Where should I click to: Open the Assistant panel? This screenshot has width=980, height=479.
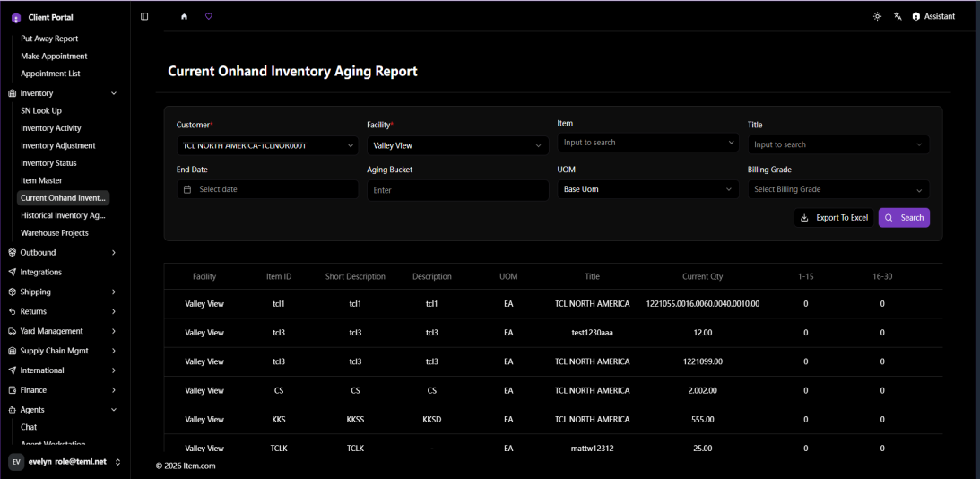pos(933,16)
